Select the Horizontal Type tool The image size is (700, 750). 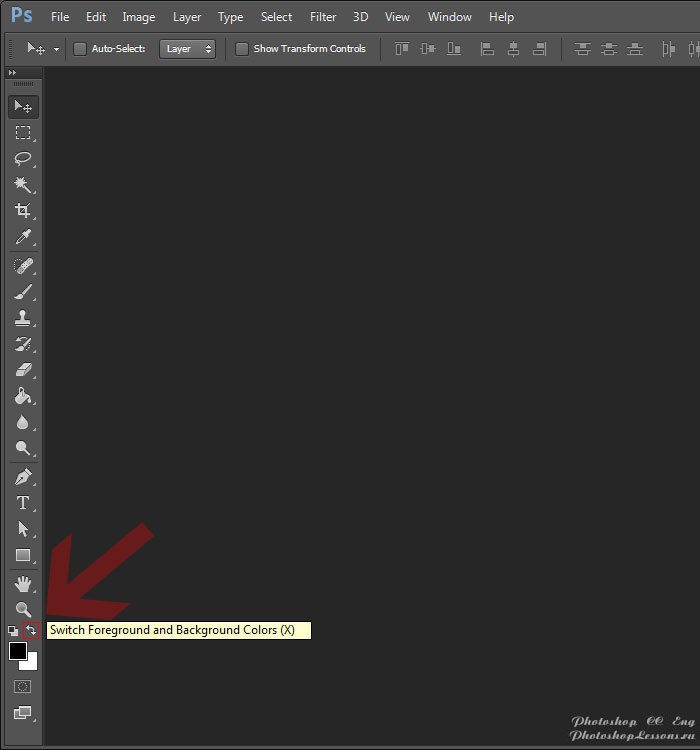point(22,503)
